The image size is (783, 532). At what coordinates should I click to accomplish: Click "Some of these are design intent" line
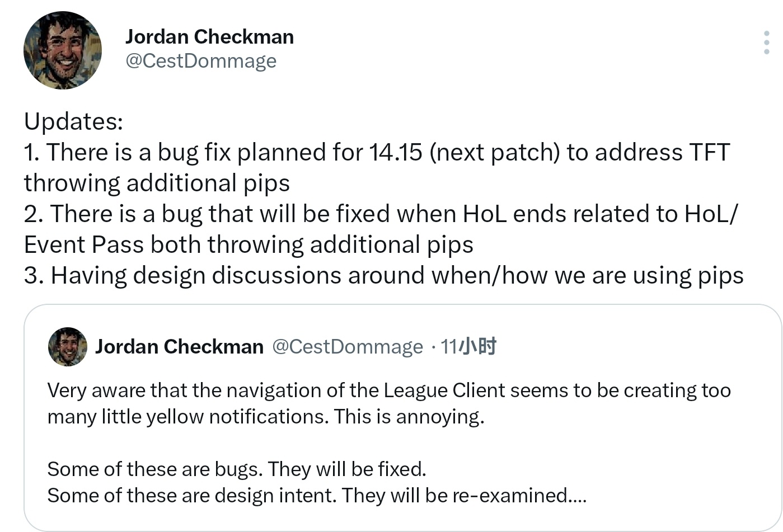pos(317,496)
